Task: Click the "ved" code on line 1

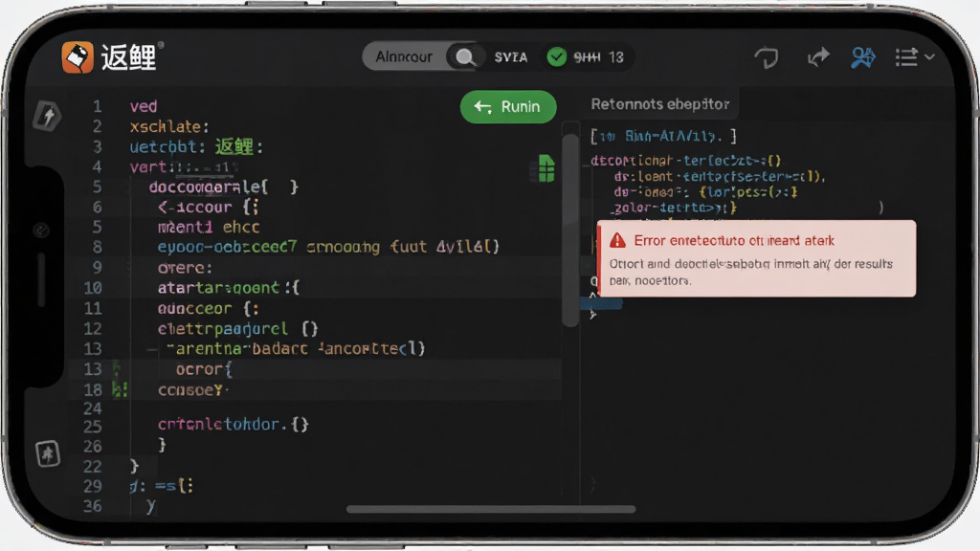Action: click(144, 106)
